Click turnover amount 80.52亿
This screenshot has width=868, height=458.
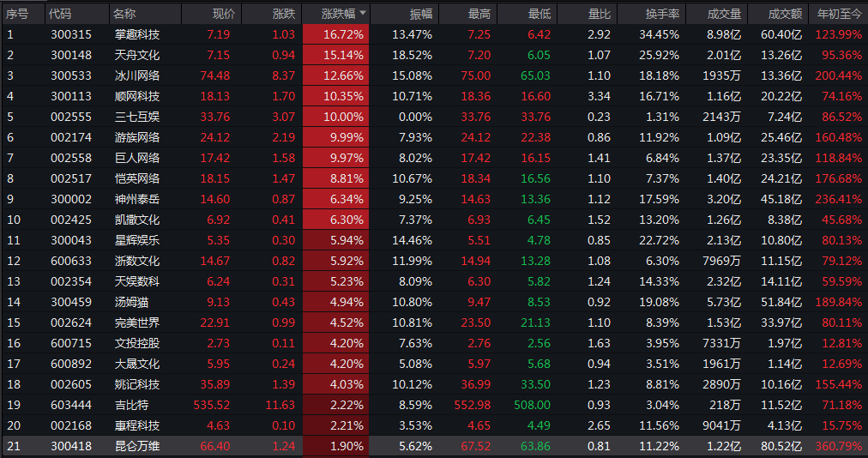click(x=781, y=446)
